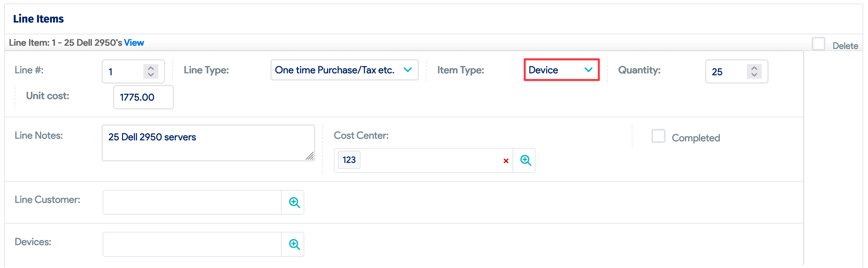Check the Delete checkbox for line item 1
This screenshot has height=268, width=868.
[819, 44]
